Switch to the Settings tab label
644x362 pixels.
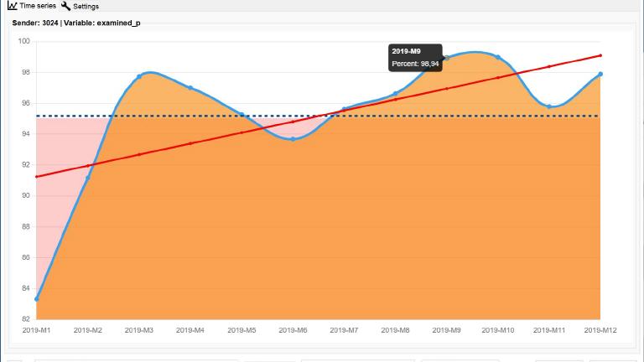(86, 6)
